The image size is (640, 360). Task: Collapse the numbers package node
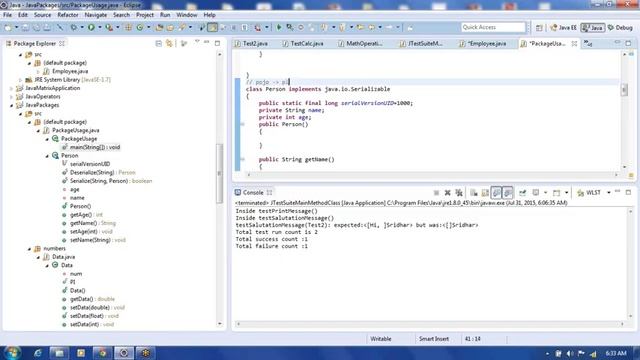point(29,249)
